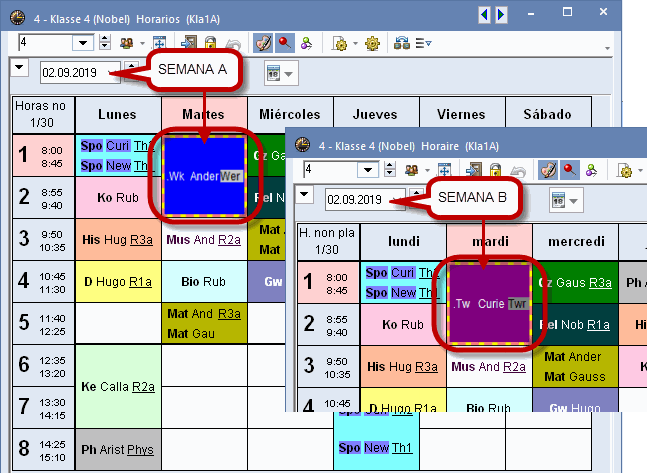Click the grey undo arrow in Horaire toolbar
The width and height of the screenshot is (647, 473).
tap(518, 171)
